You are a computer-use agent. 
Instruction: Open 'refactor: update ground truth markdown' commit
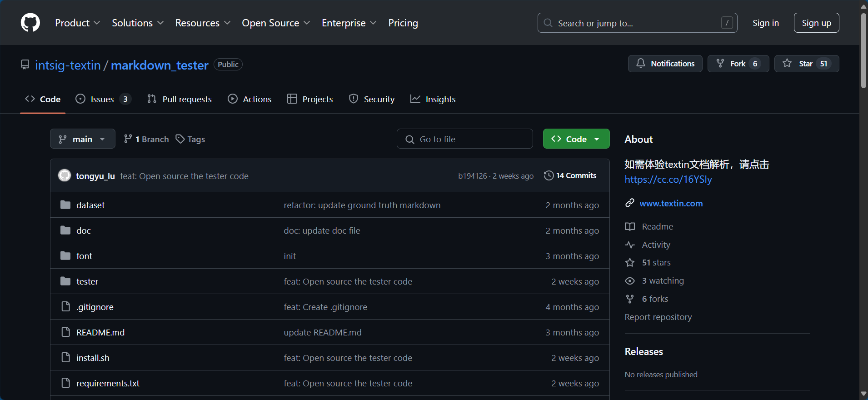362,205
